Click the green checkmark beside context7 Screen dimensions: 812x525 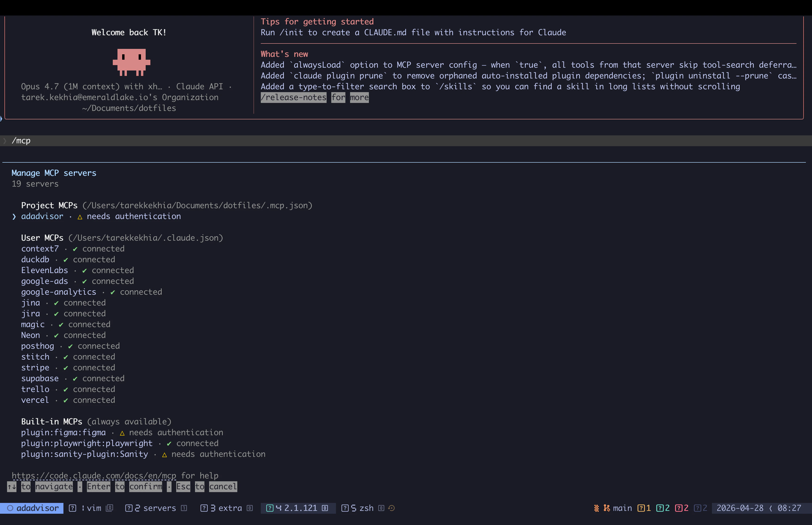[x=75, y=249]
